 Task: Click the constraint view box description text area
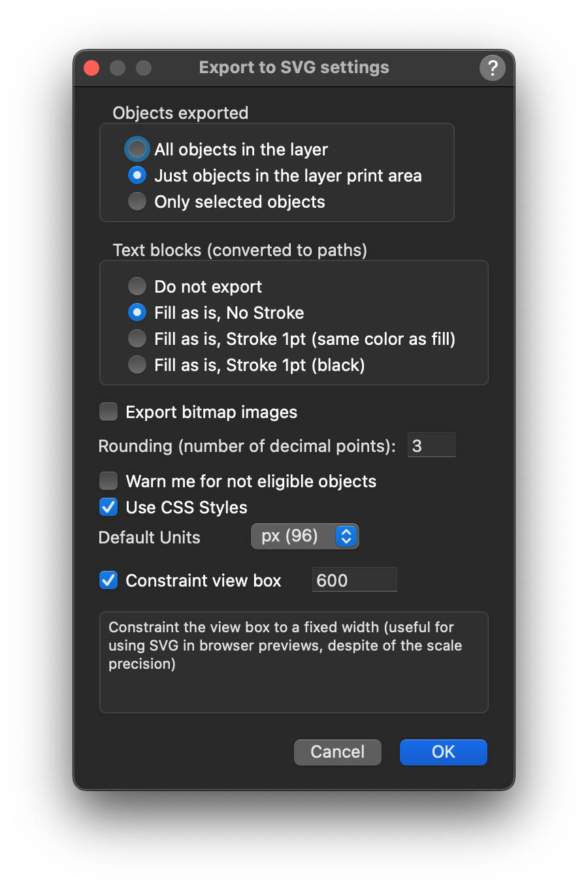tap(293, 662)
